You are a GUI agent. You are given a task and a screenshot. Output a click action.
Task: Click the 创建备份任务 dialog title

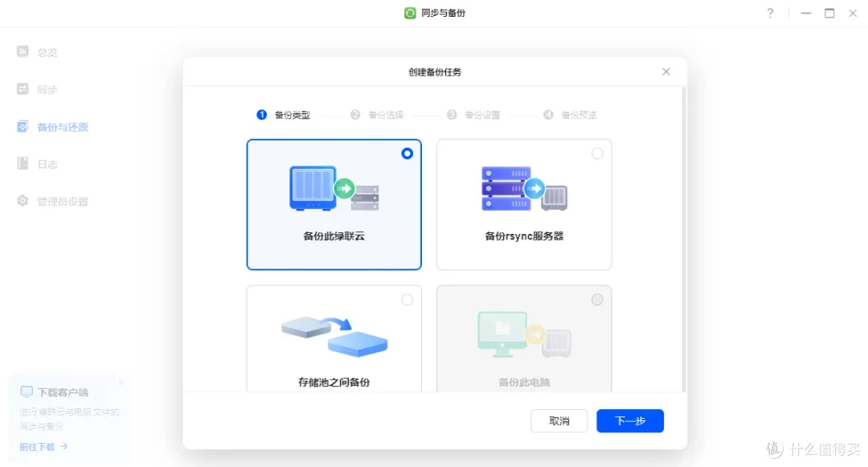pos(435,72)
